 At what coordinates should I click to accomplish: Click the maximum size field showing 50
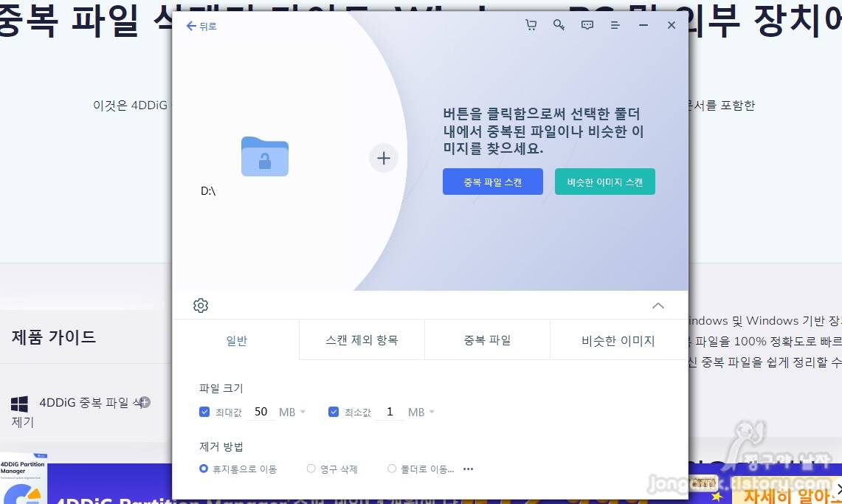pos(261,412)
